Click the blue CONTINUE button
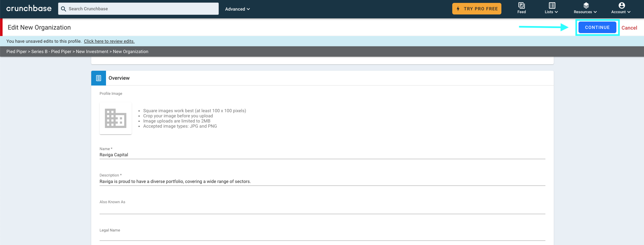644x245 pixels. [597, 27]
